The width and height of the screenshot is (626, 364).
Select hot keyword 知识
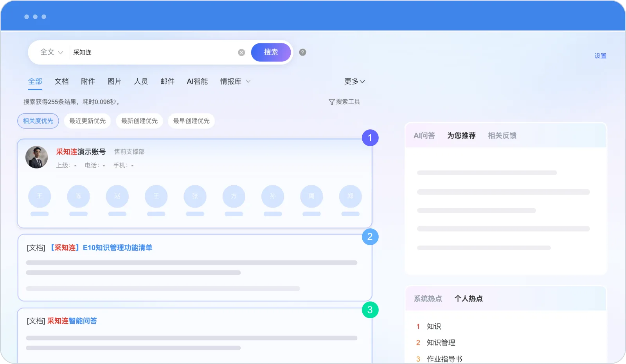coord(434,326)
